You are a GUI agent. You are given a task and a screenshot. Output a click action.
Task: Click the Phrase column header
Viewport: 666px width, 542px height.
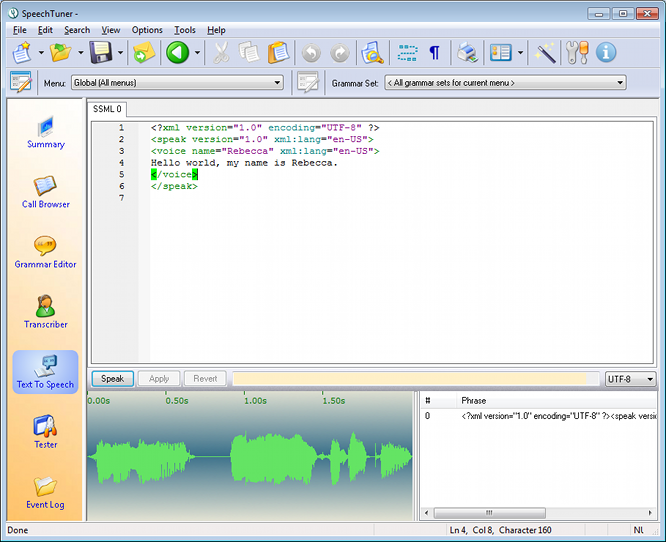coord(474,400)
